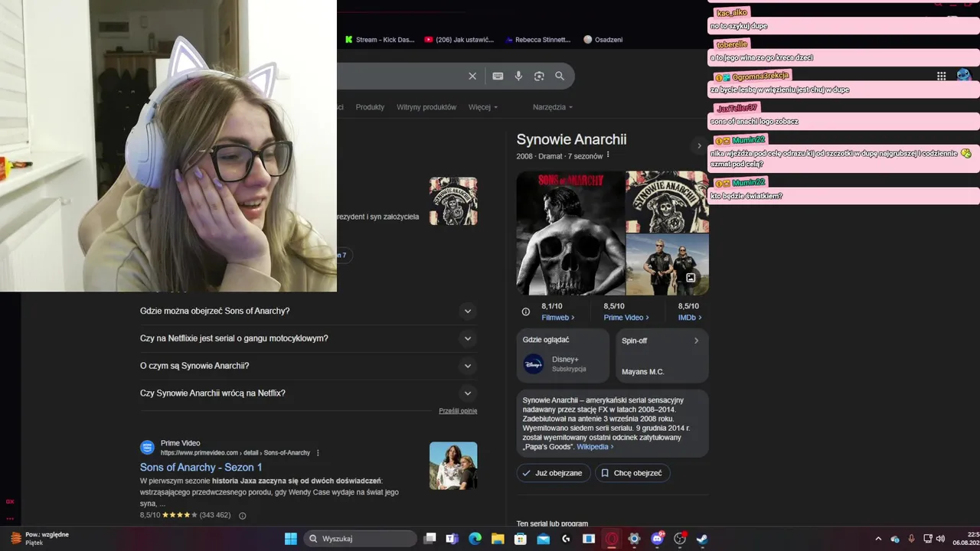Open the Wikipedia source link
The width and height of the screenshot is (980, 551).
point(595,447)
